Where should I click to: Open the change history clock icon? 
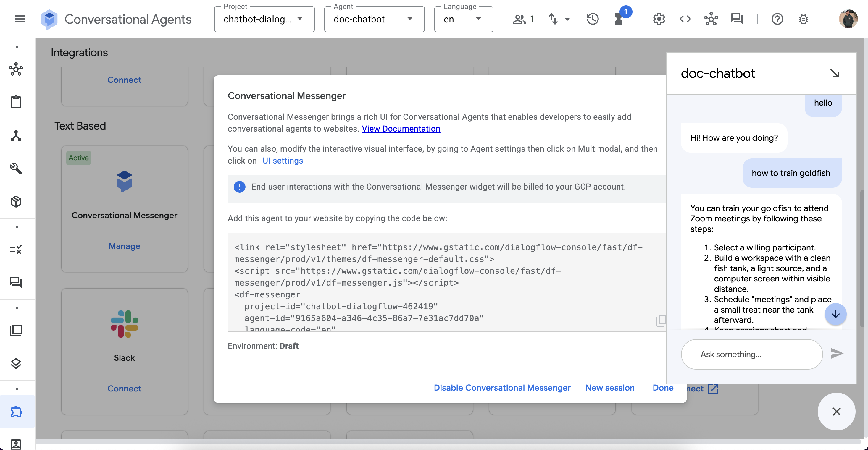[593, 19]
